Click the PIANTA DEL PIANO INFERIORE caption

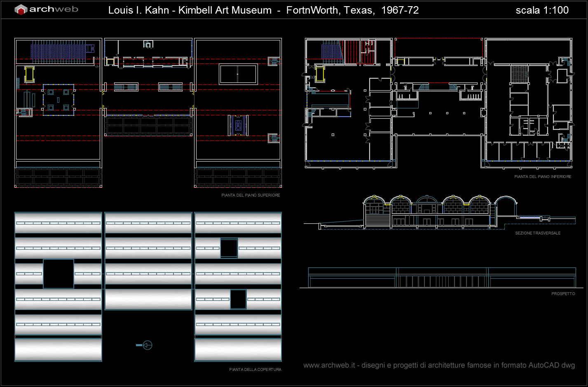(543, 177)
